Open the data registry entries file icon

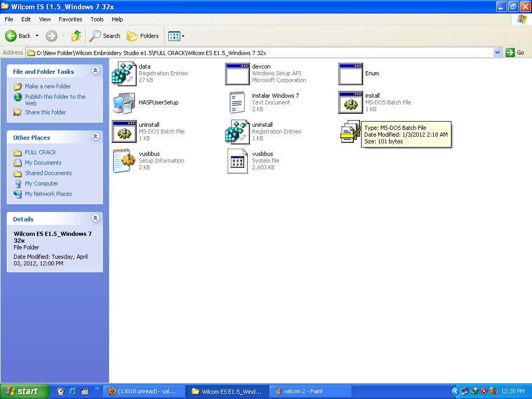(x=124, y=73)
